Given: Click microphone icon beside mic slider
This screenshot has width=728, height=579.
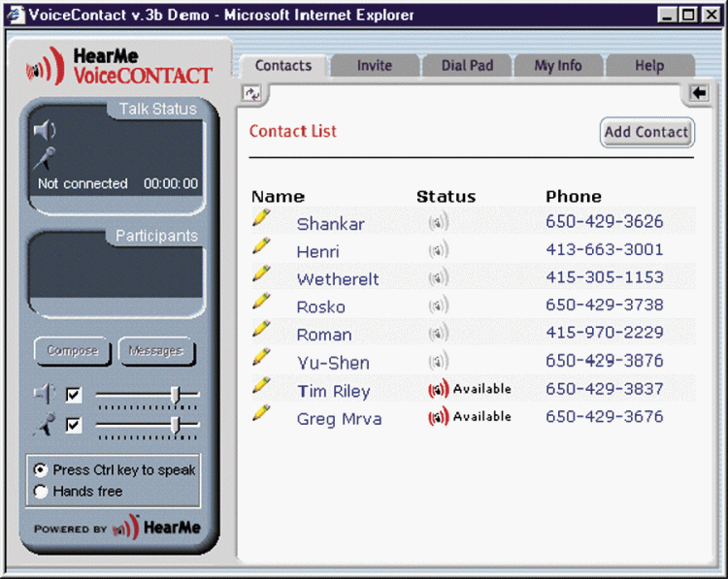Looking at the screenshot, I should 45,425.
